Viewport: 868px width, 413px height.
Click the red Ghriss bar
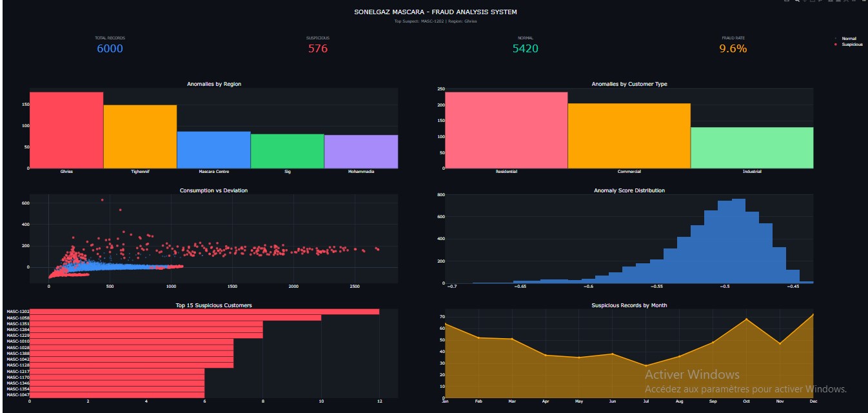[x=66, y=130]
